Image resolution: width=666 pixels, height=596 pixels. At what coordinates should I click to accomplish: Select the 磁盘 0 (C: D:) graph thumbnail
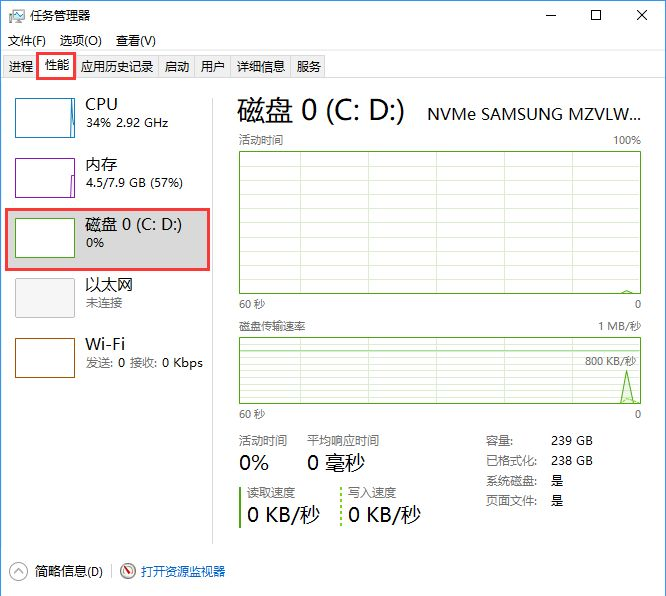pyautogui.click(x=45, y=238)
